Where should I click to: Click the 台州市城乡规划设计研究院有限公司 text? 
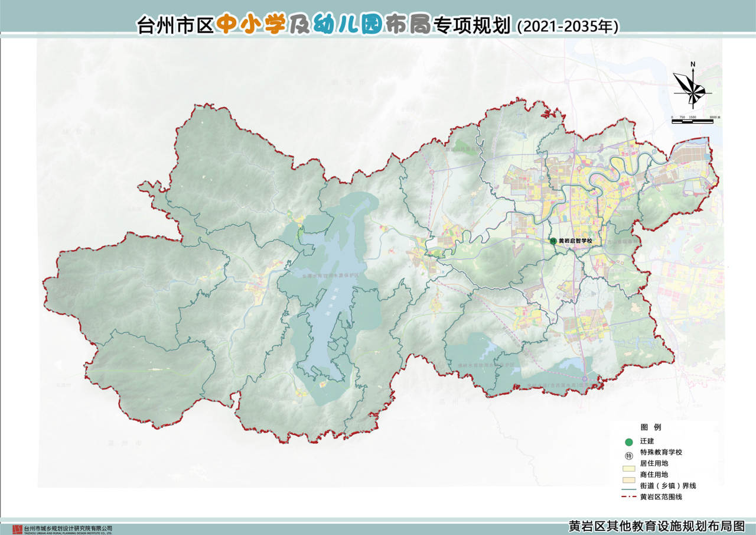tap(68, 527)
